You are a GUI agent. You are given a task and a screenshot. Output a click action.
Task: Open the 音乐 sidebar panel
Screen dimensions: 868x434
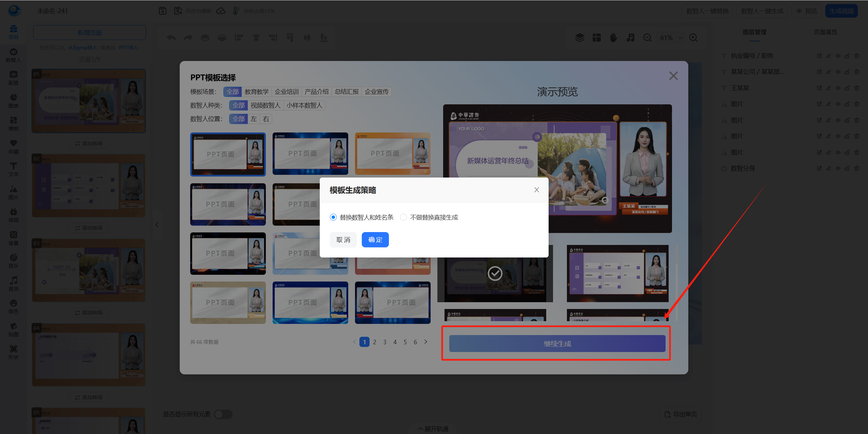point(13,261)
